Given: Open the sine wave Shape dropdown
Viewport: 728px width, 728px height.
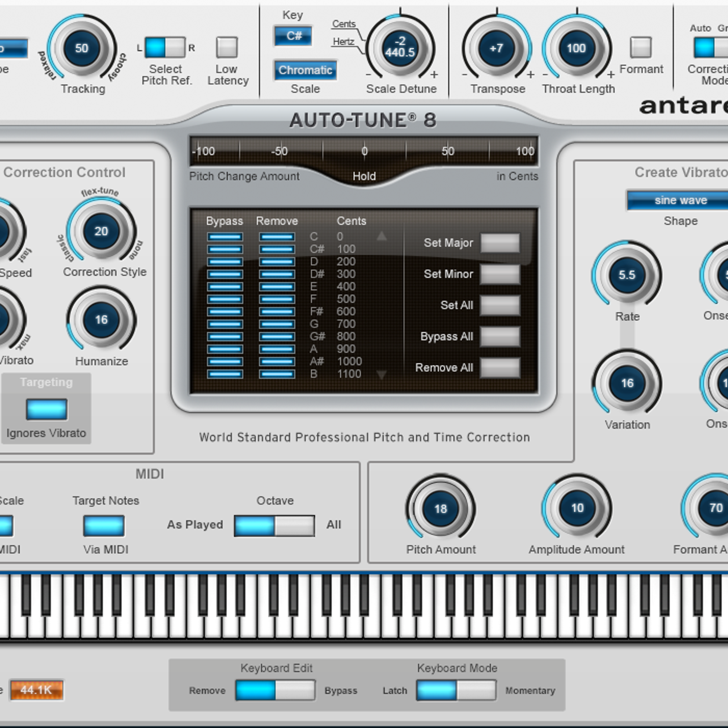Looking at the screenshot, I should (678, 200).
